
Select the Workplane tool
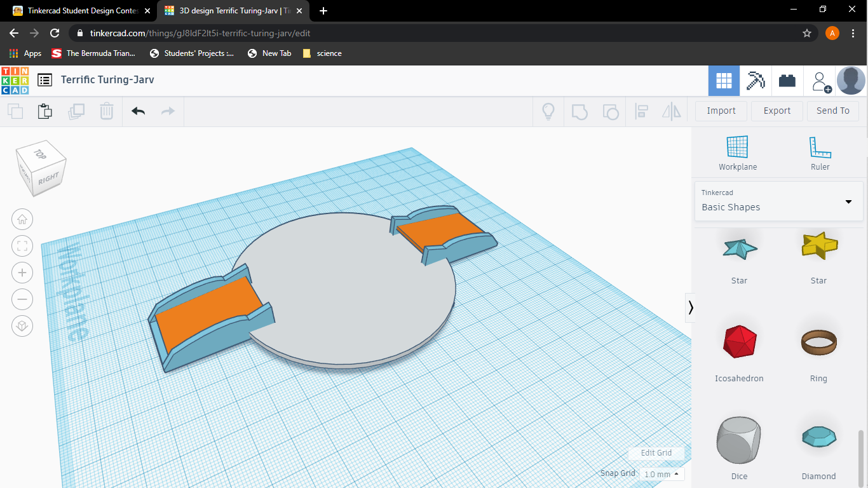click(x=738, y=153)
